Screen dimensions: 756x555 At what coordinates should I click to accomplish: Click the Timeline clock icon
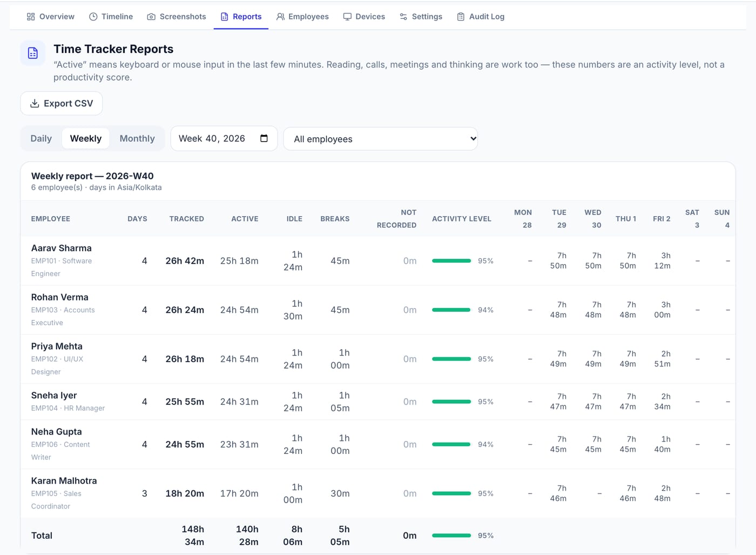coord(93,17)
